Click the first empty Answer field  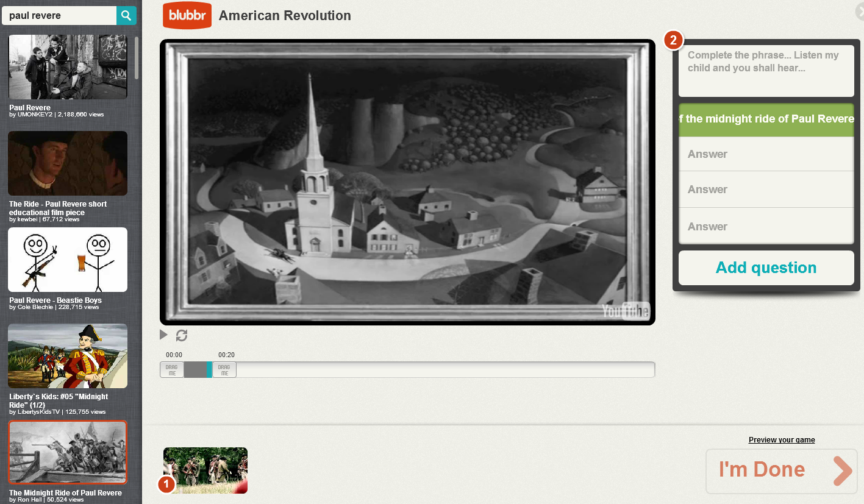click(766, 154)
